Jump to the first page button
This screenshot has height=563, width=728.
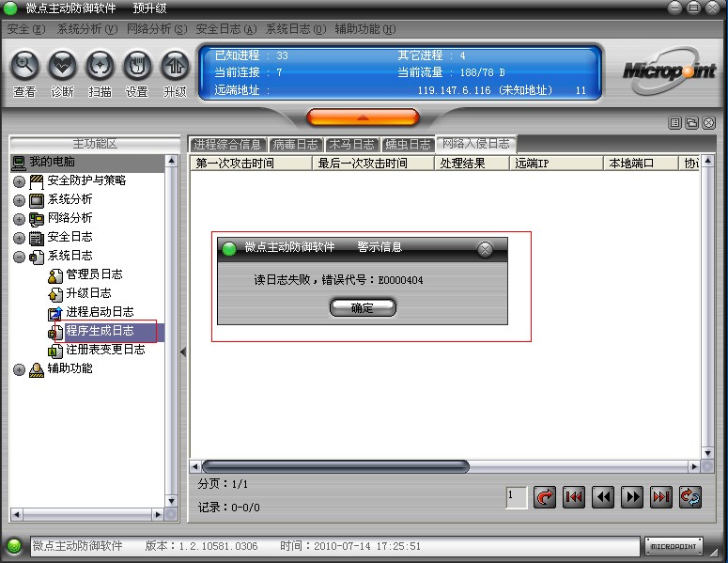pos(574,497)
